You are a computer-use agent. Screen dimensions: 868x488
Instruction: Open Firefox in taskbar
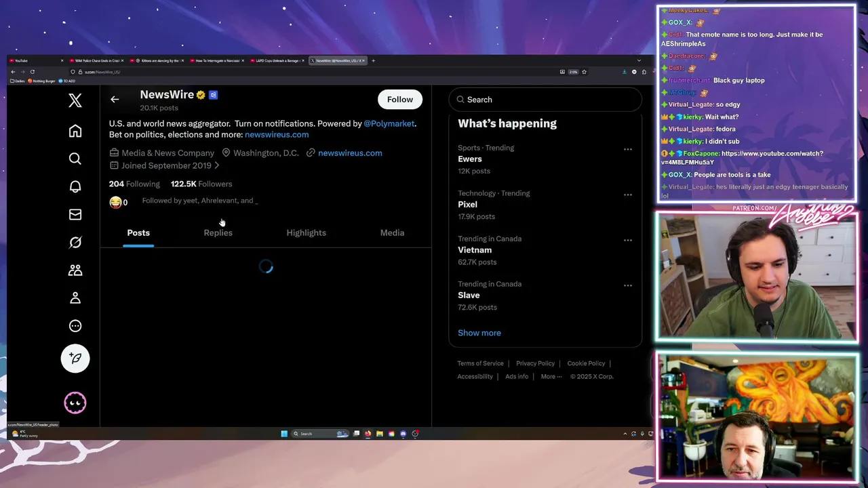[368, 434]
